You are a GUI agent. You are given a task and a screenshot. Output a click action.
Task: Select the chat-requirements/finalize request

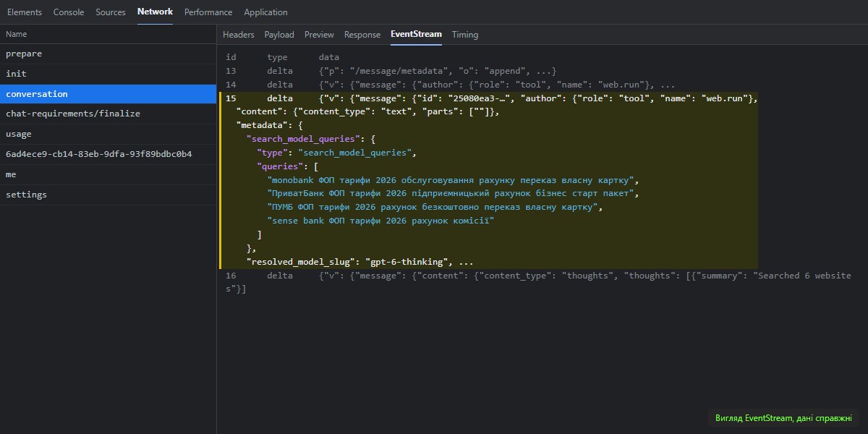(x=109, y=114)
